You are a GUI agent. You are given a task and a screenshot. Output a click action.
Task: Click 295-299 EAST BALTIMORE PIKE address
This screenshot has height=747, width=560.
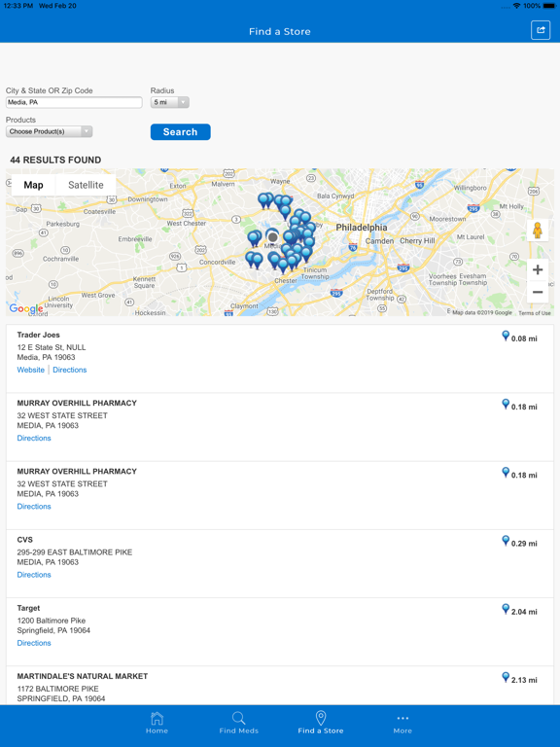point(75,552)
